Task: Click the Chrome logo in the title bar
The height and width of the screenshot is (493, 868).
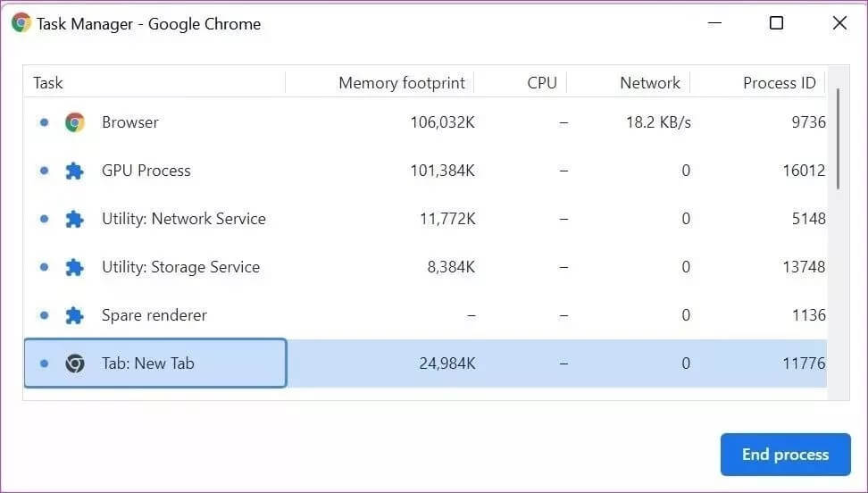Action: coord(21,23)
